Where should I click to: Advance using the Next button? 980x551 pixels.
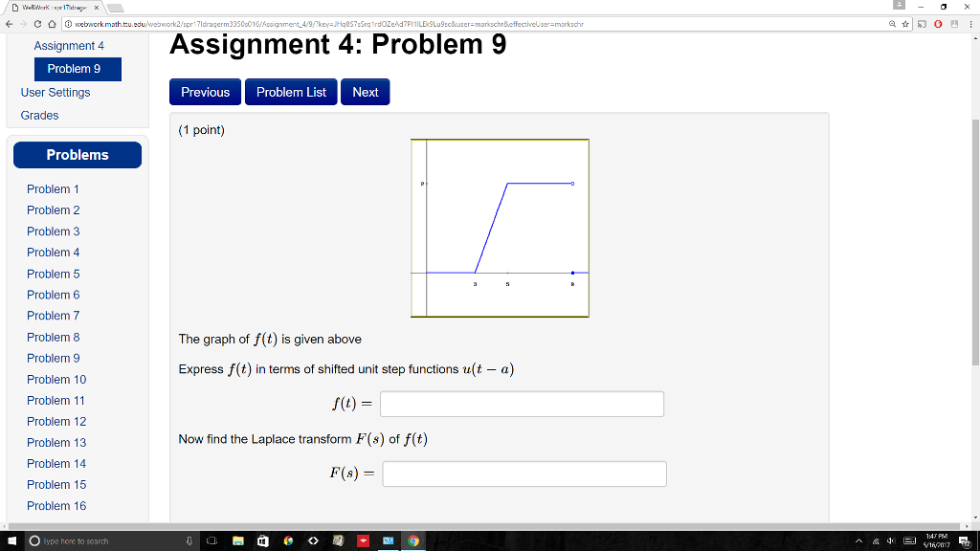tap(365, 92)
